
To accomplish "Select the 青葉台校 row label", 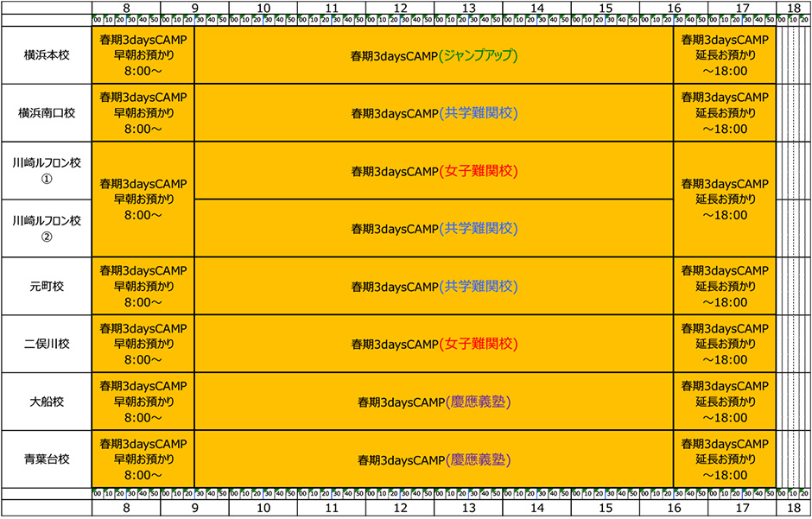I will click(46, 459).
